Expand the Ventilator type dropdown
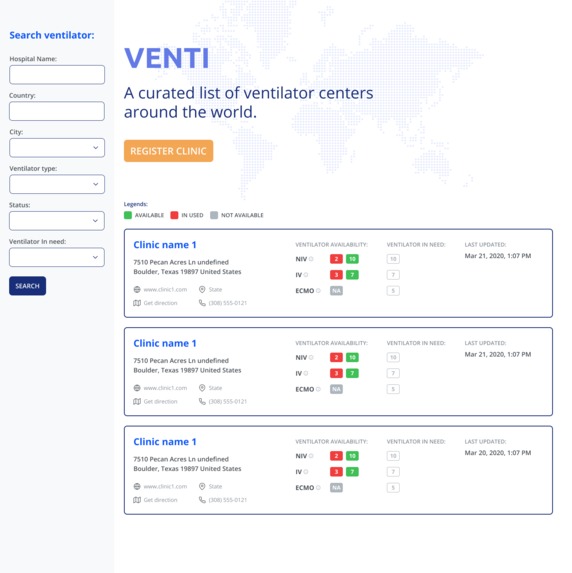 (x=57, y=184)
